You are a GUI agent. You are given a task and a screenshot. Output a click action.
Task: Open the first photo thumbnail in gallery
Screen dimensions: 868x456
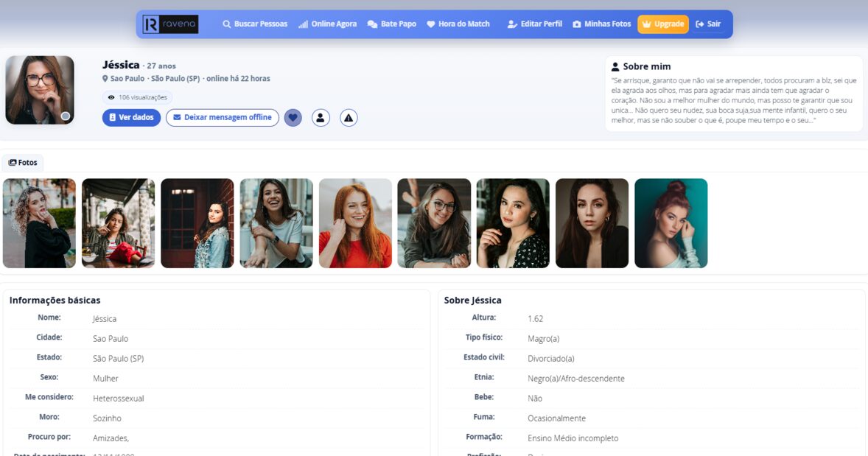point(39,223)
